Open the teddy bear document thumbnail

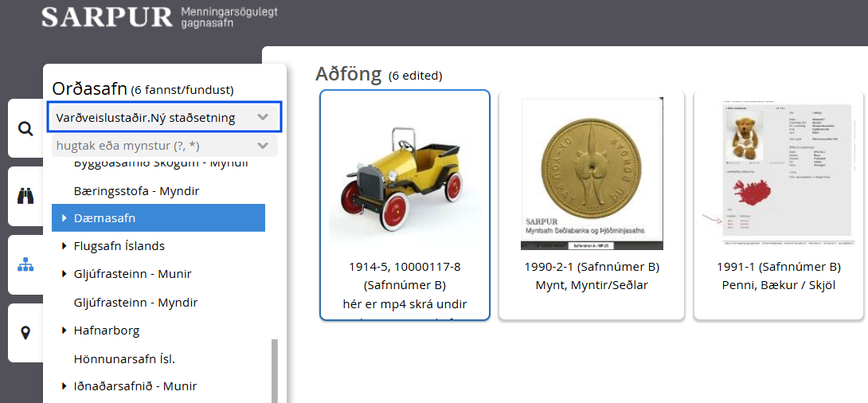pyautogui.click(x=780, y=174)
